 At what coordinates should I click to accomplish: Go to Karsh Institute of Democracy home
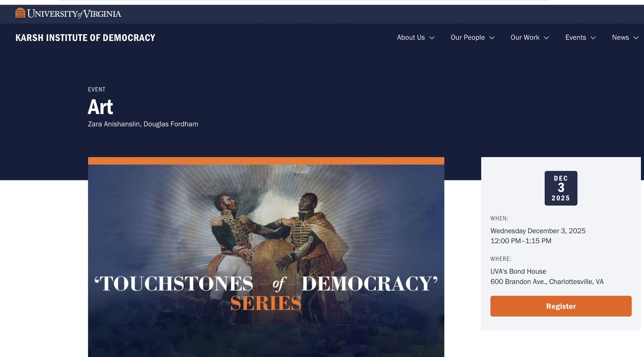(85, 38)
